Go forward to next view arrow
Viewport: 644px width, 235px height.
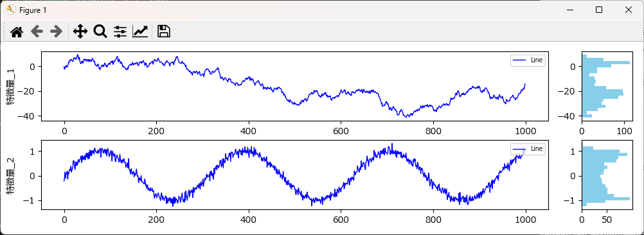click(57, 31)
